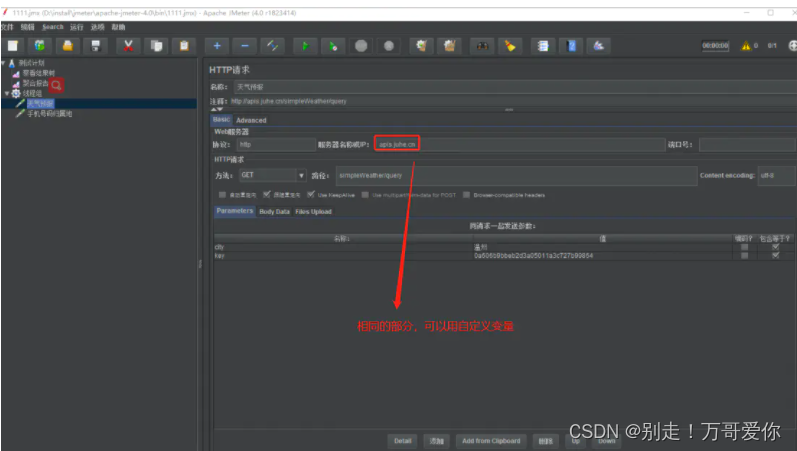Select the Body Data tab
Image resolution: width=797 pixels, height=451 pixels.
click(274, 212)
